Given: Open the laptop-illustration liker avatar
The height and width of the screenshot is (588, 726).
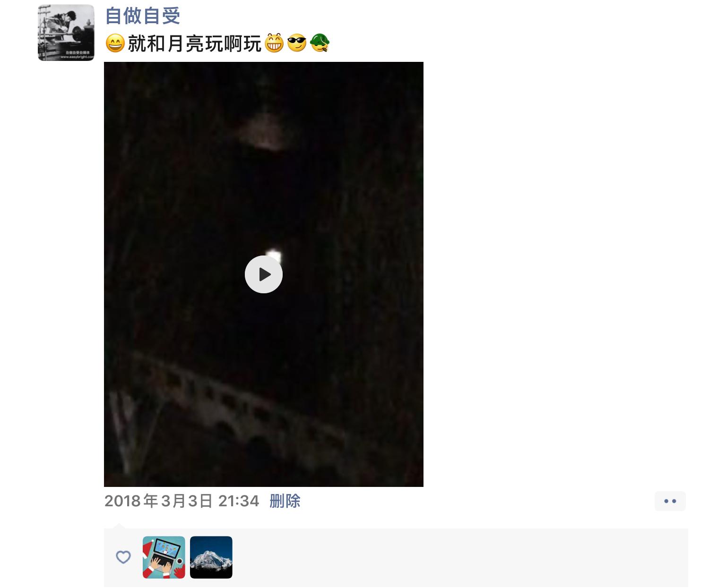Looking at the screenshot, I should [164, 557].
